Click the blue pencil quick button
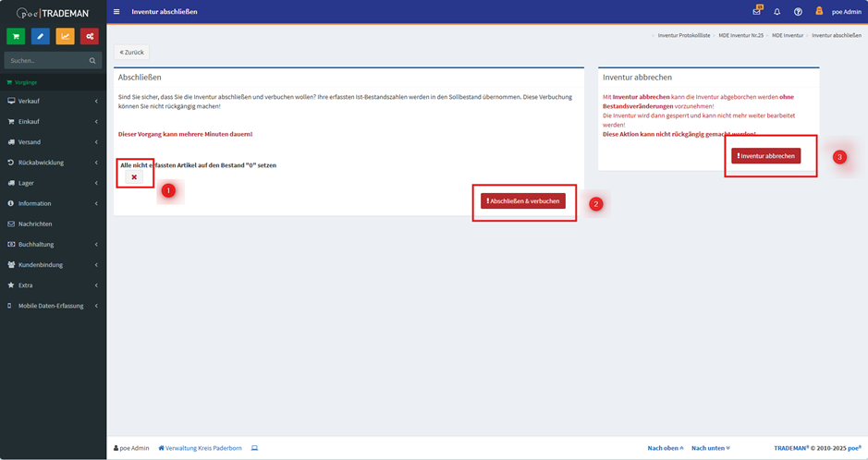The height and width of the screenshot is (460, 868). tap(40, 37)
